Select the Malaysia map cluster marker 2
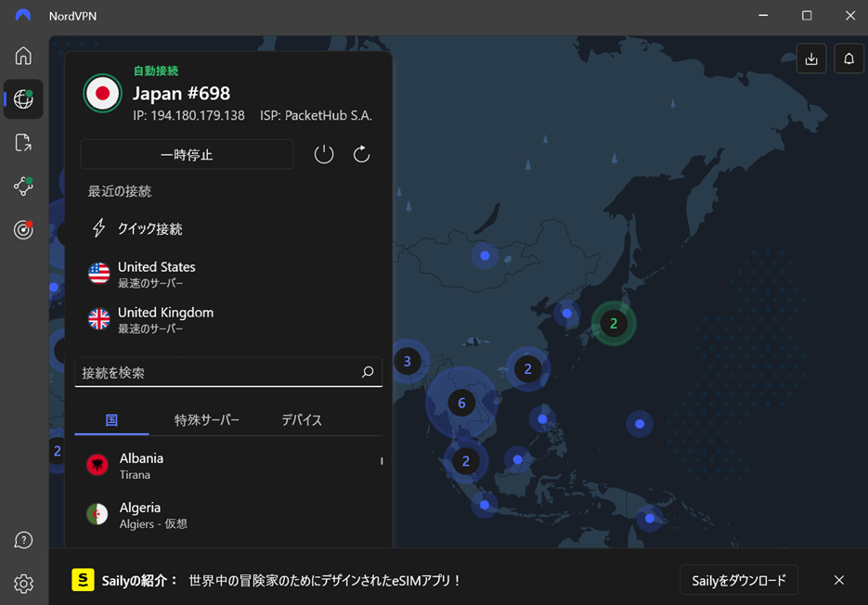 tap(466, 461)
